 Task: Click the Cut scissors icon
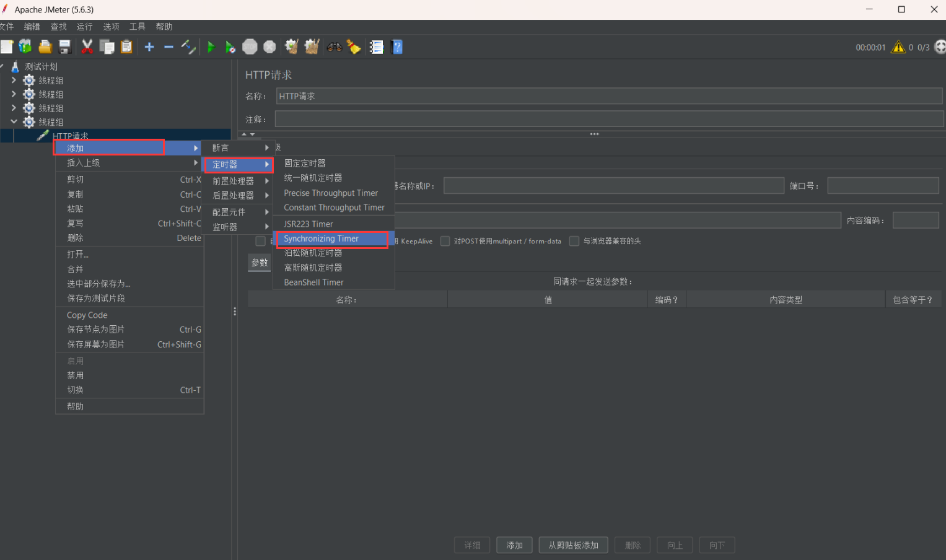pyautogui.click(x=87, y=46)
